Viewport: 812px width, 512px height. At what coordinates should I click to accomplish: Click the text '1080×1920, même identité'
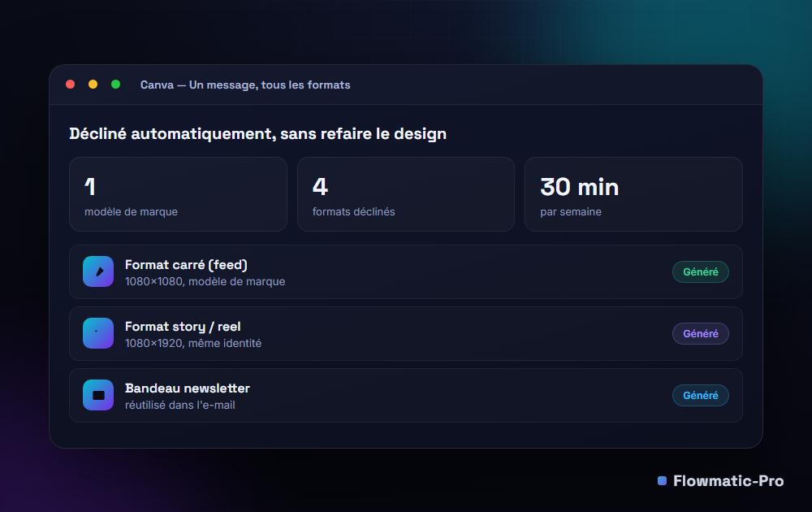coord(193,343)
